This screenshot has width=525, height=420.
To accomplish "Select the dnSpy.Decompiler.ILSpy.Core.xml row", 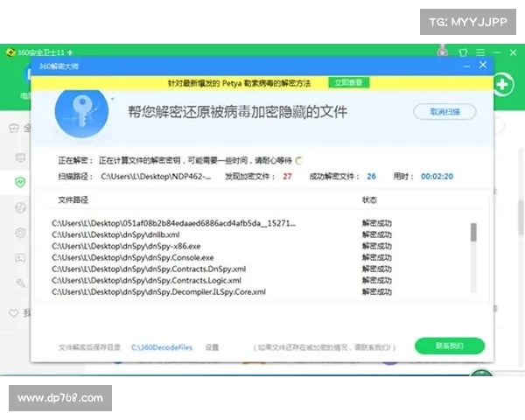I will tap(221, 291).
